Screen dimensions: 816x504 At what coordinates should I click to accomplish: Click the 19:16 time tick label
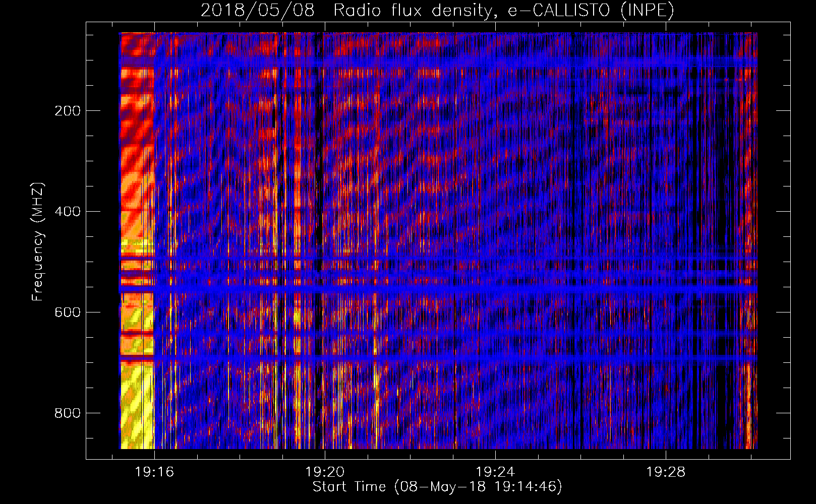click(154, 472)
